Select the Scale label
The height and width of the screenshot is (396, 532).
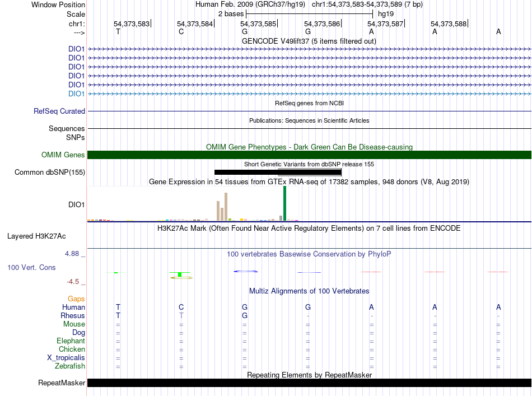(76, 14)
